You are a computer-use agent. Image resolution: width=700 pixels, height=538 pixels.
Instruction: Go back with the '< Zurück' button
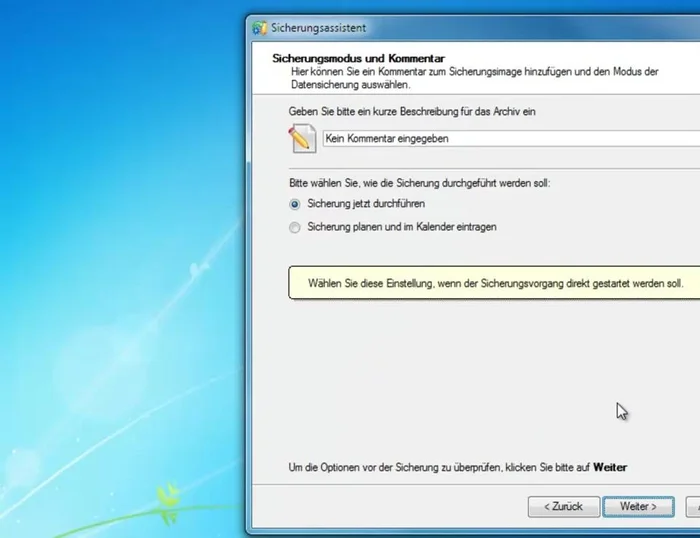click(x=563, y=506)
